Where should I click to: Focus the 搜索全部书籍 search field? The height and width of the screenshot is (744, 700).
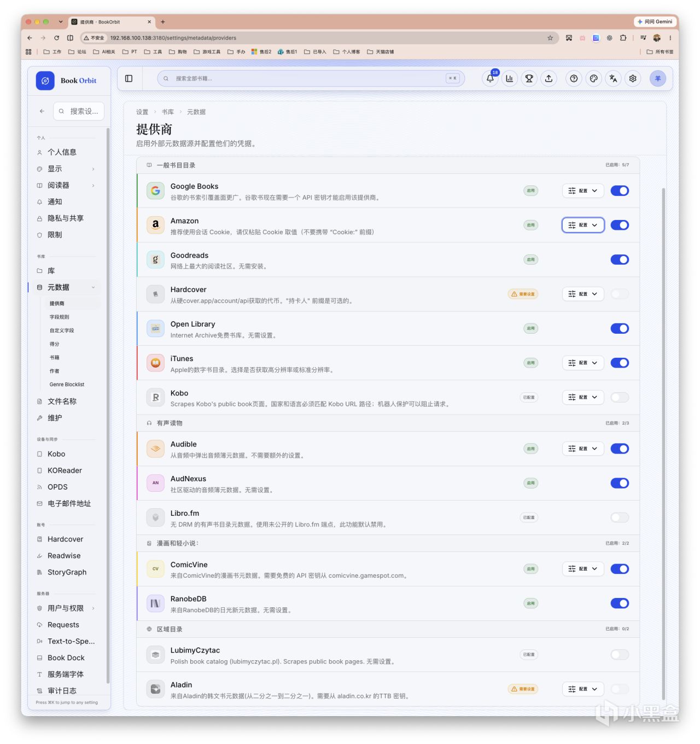pos(311,79)
